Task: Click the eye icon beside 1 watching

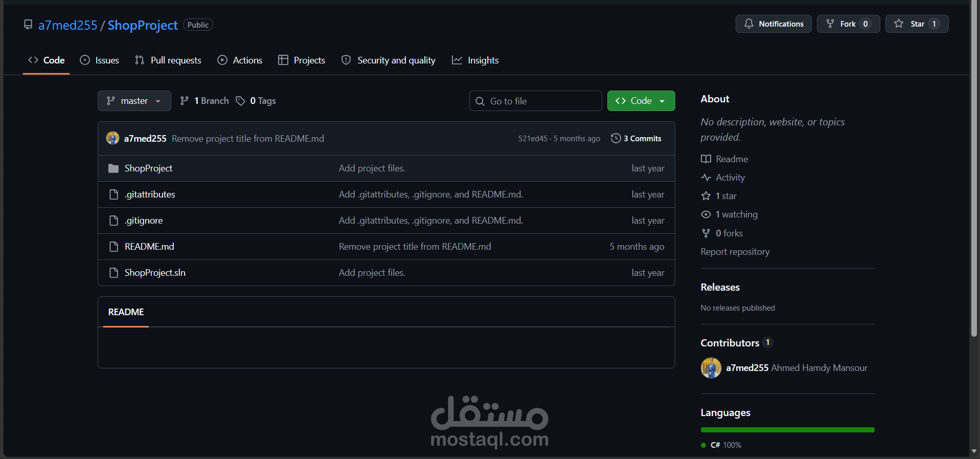Action: [706, 214]
